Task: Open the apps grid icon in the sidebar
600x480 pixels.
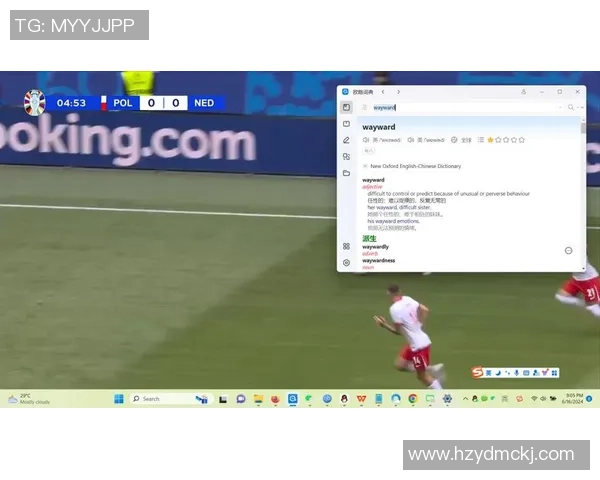Action: coord(346,246)
